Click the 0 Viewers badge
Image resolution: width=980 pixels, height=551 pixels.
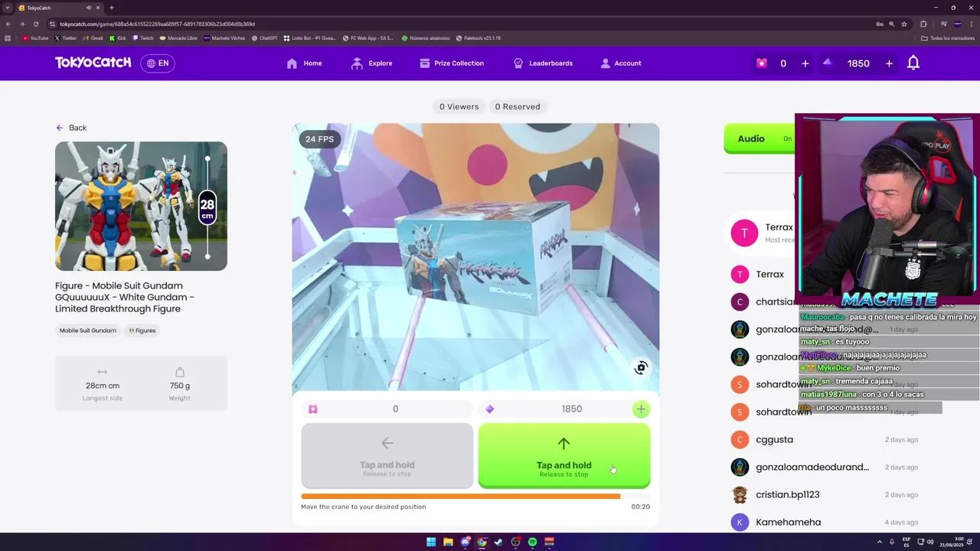[459, 106]
